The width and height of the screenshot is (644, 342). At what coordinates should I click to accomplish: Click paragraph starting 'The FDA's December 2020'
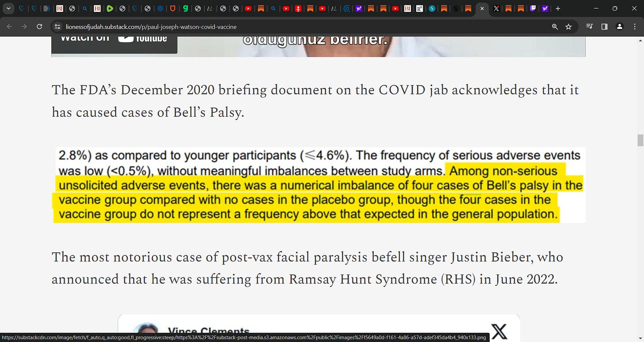(x=315, y=101)
